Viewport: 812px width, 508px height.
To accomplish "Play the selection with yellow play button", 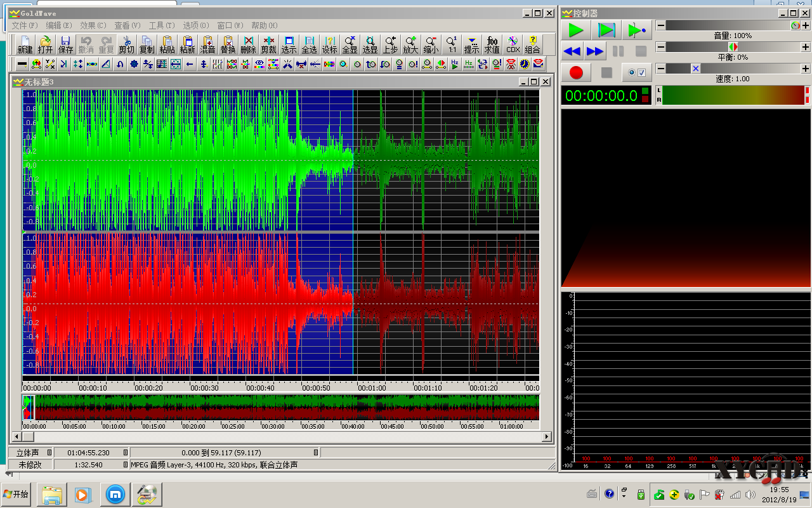I will tap(606, 30).
